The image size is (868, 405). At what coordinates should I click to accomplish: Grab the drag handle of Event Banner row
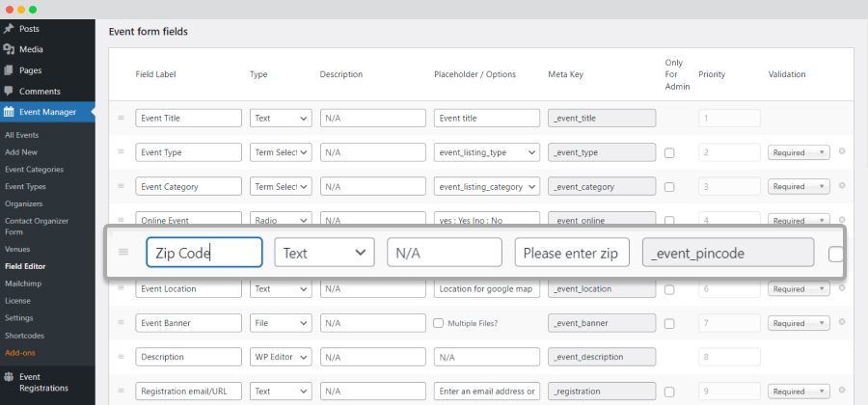(121, 323)
